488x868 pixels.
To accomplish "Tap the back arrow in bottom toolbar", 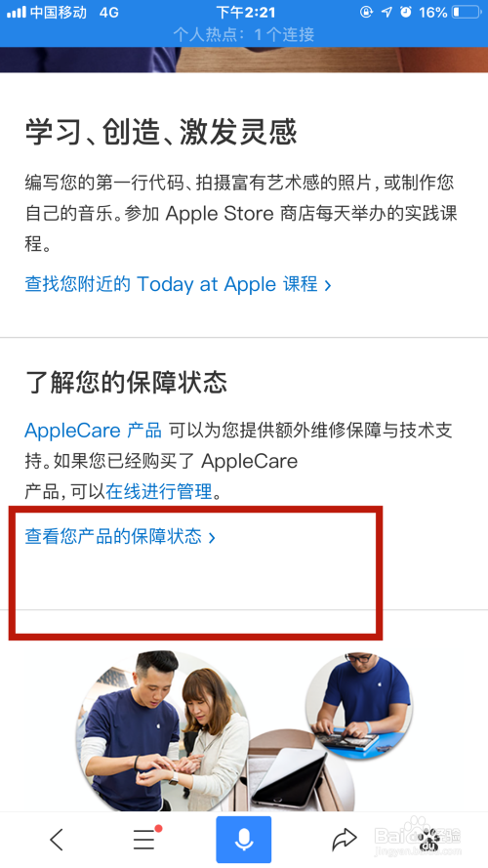I will [57, 840].
